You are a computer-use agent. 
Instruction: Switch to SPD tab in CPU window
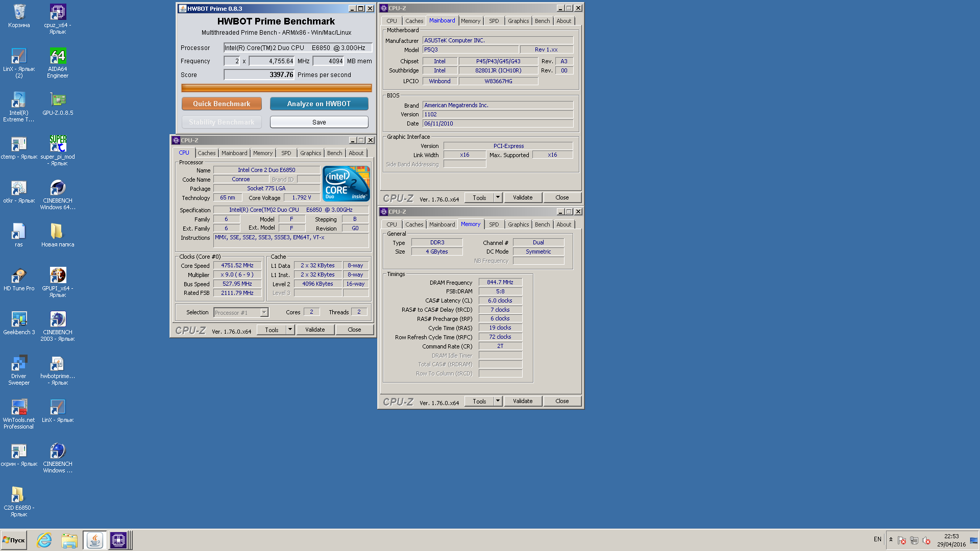pyautogui.click(x=286, y=153)
